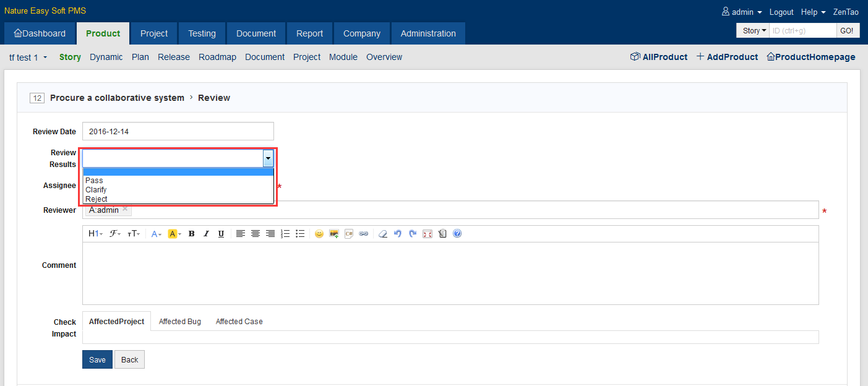Click the eraser remove-formatting icon
The image size is (868, 386).
click(x=383, y=234)
